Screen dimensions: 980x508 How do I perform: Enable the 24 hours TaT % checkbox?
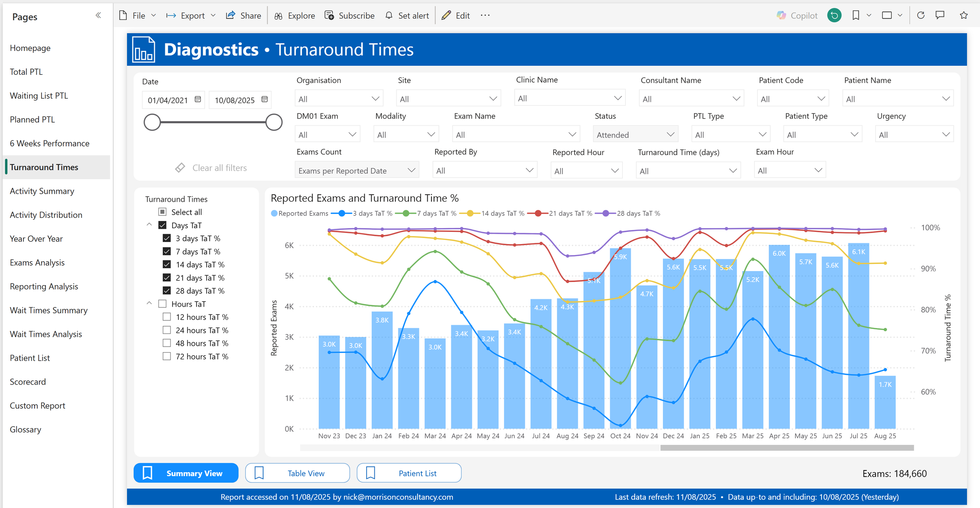(x=167, y=330)
